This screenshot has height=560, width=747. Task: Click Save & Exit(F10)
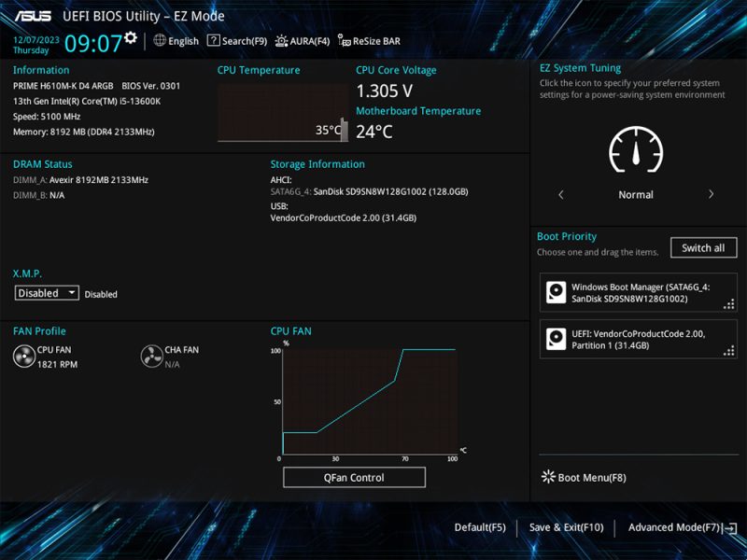[x=567, y=527]
